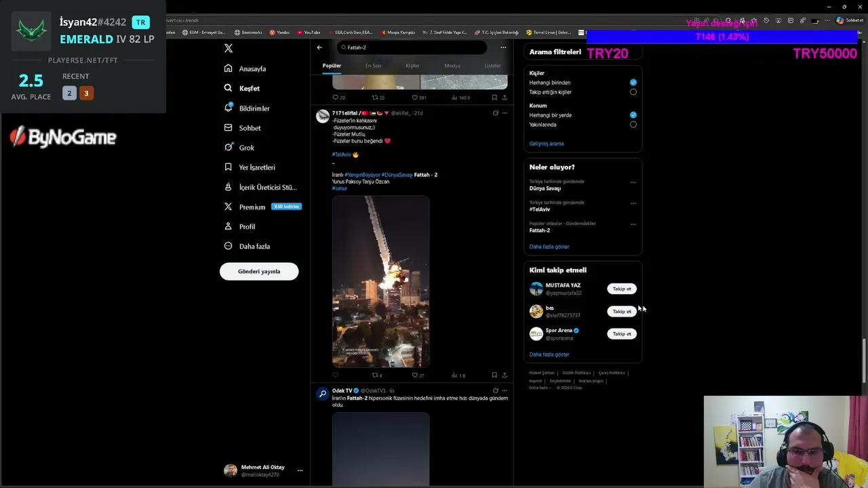Open more options on 7171elifial post
868x488 pixels.
(504, 113)
